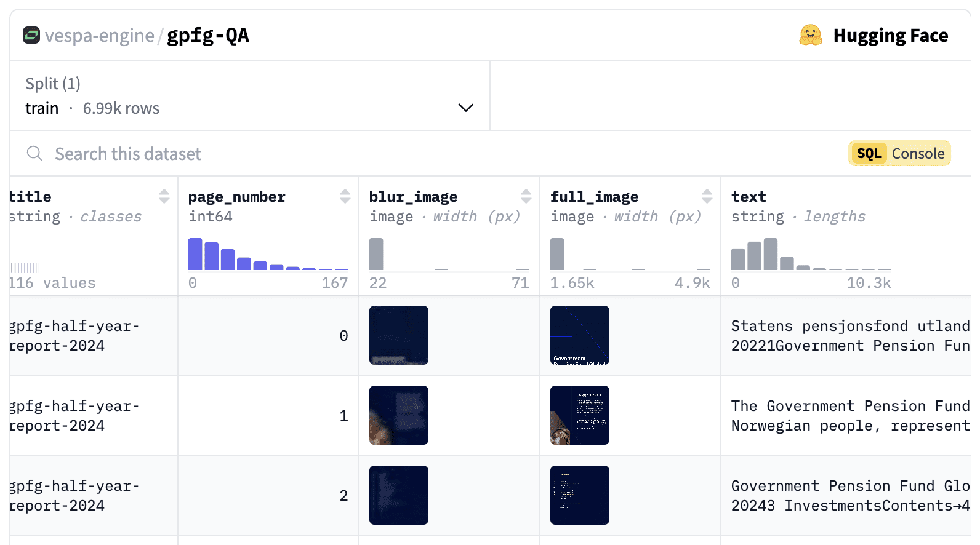Open full_image thumbnail for page 2

pyautogui.click(x=580, y=495)
